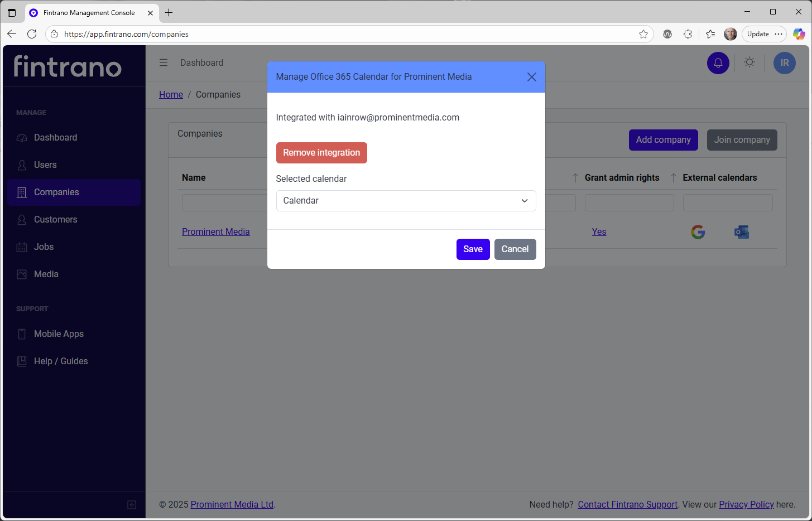Open the Contact Fintrano Support link

click(627, 505)
